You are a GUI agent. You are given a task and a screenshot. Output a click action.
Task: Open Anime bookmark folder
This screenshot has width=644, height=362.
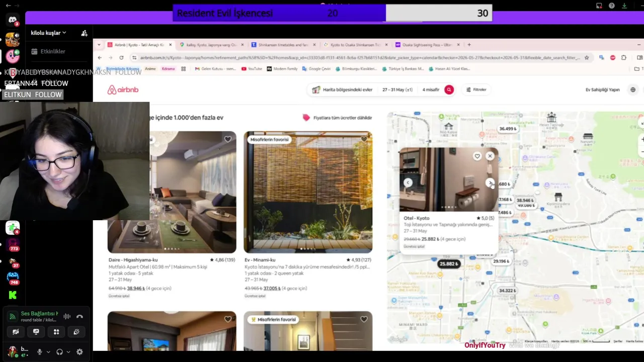pos(150,68)
